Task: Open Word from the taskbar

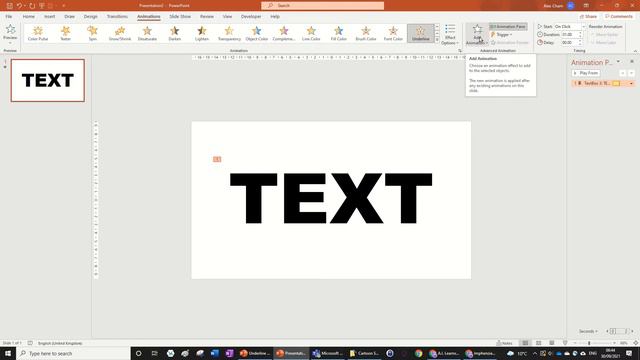Action: 215,353
